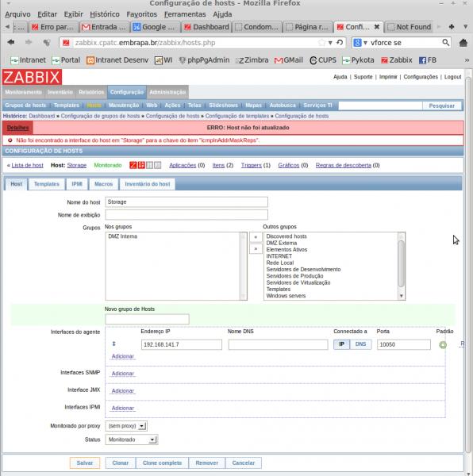Bookmark page with star icon
This screenshot has height=476, width=473.
coord(321,43)
